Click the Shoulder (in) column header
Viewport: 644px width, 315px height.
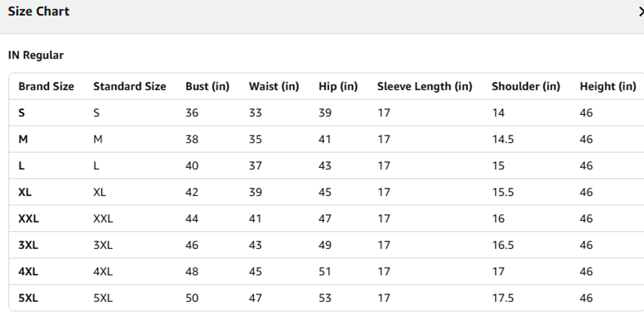click(526, 87)
